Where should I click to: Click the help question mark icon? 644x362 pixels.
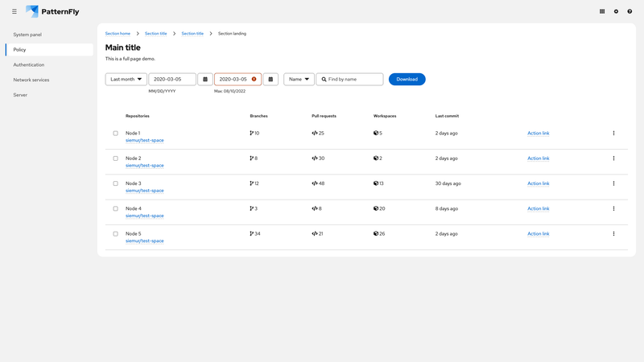pyautogui.click(x=630, y=11)
